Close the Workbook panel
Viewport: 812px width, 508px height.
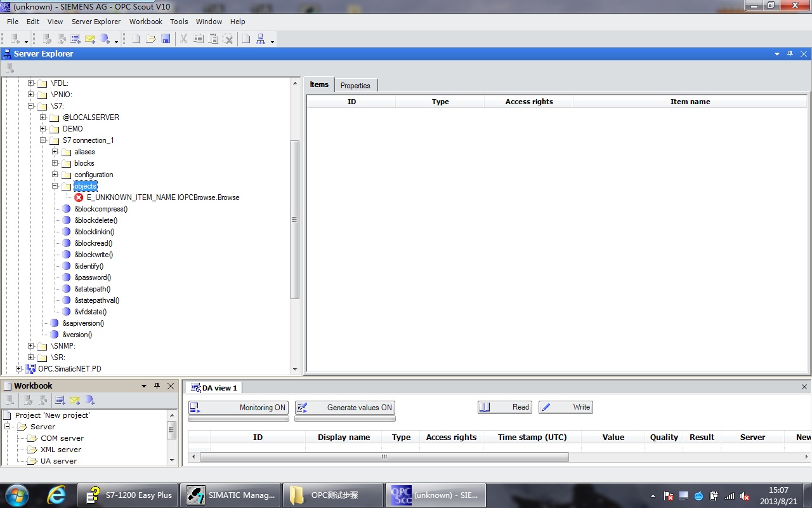tap(171, 385)
